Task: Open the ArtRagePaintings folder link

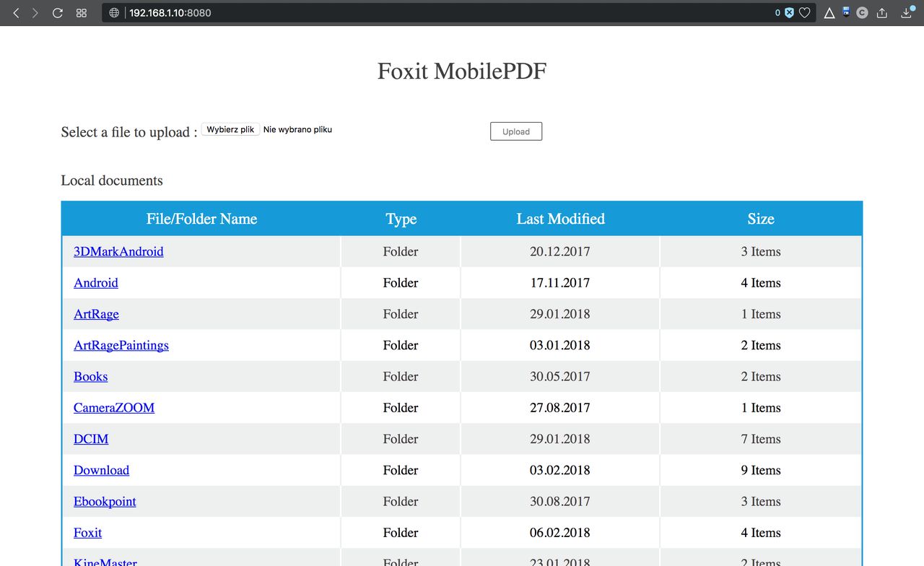Action: click(x=121, y=345)
